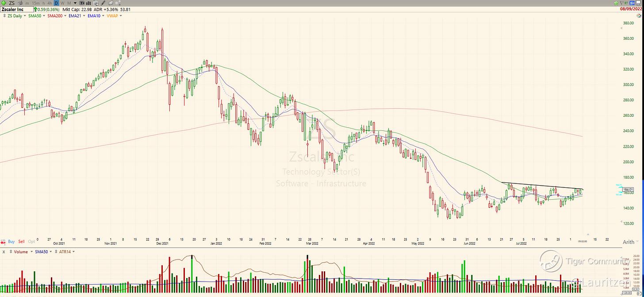Open the Volume dropdown
Screen dimensions: 644x297
pyautogui.click(x=31, y=251)
